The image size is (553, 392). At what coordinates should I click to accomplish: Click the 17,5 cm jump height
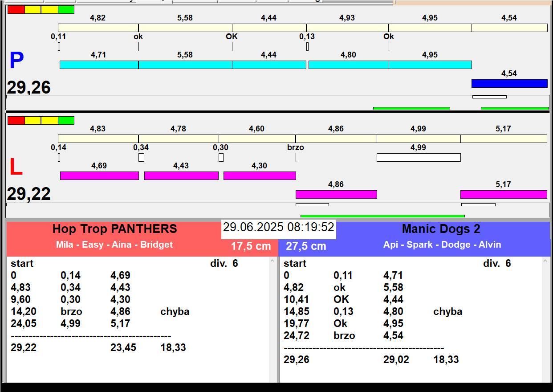click(251, 246)
